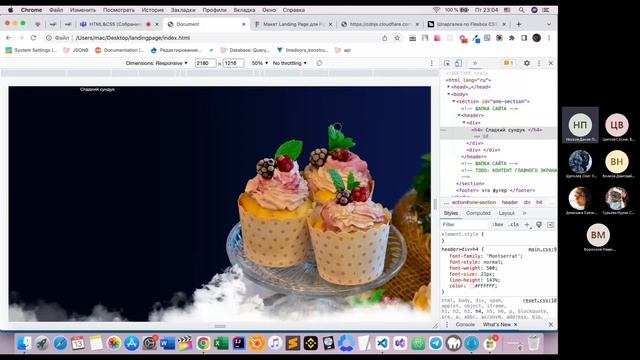This screenshot has height=360, width=640.
Task: Click the Chrome address bar URL
Action: point(133,38)
